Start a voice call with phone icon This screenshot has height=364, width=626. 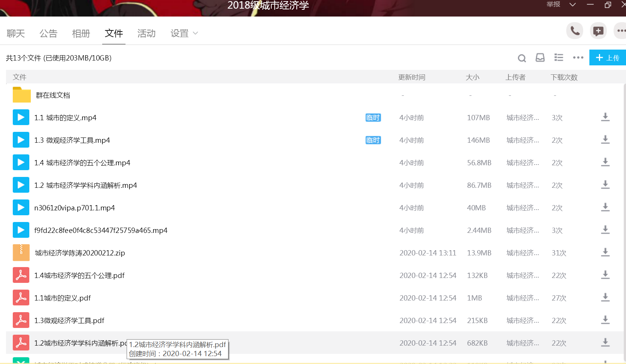pyautogui.click(x=575, y=31)
